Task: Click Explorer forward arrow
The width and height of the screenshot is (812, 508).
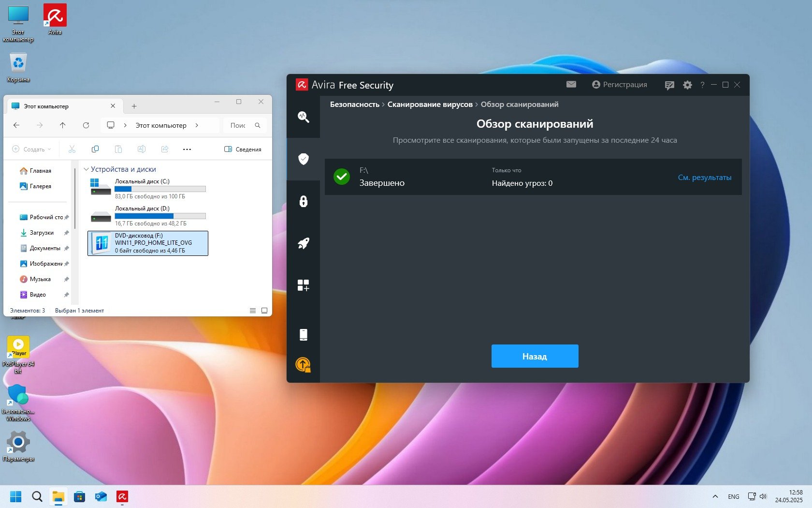Action: pos(40,125)
